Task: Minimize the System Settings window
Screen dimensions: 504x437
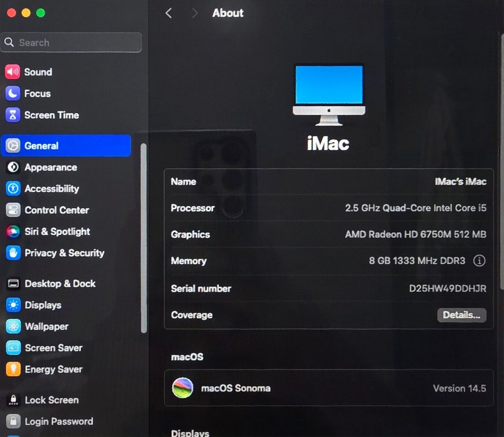Action: [26, 13]
